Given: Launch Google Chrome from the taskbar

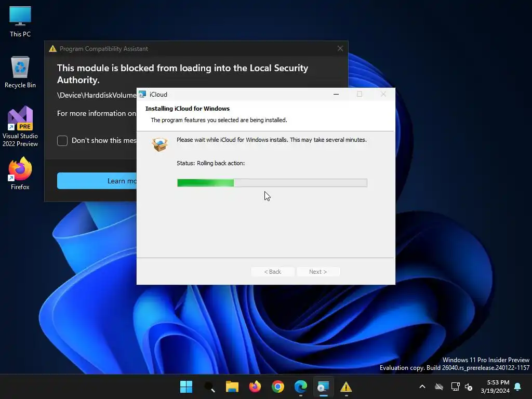Looking at the screenshot, I should click(278, 387).
